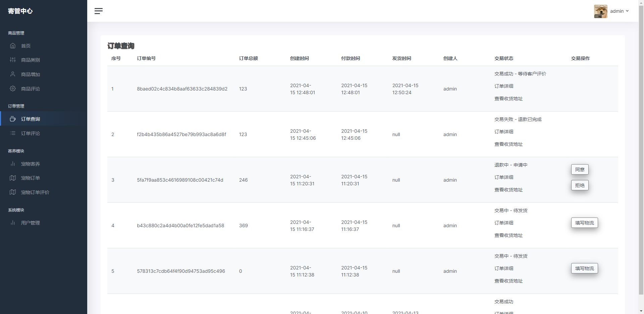Screen dimensions: 644x314
Task: Open 查看收货地址 link for order 4
Action: (508, 235)
